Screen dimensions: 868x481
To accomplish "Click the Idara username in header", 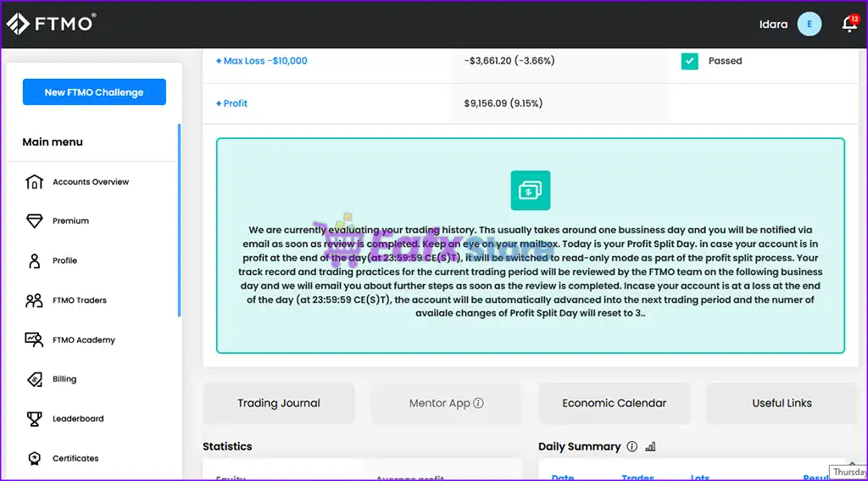I will click(773, 25).
